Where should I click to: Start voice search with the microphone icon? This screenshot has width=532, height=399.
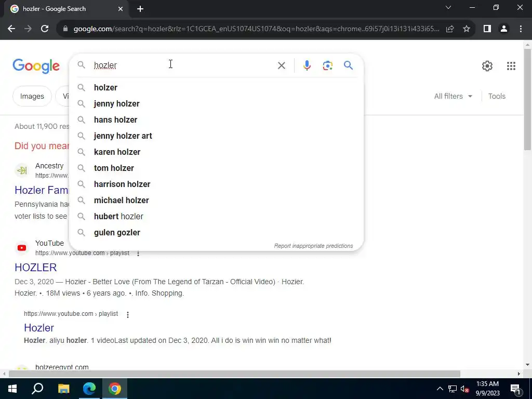point(307,65)
